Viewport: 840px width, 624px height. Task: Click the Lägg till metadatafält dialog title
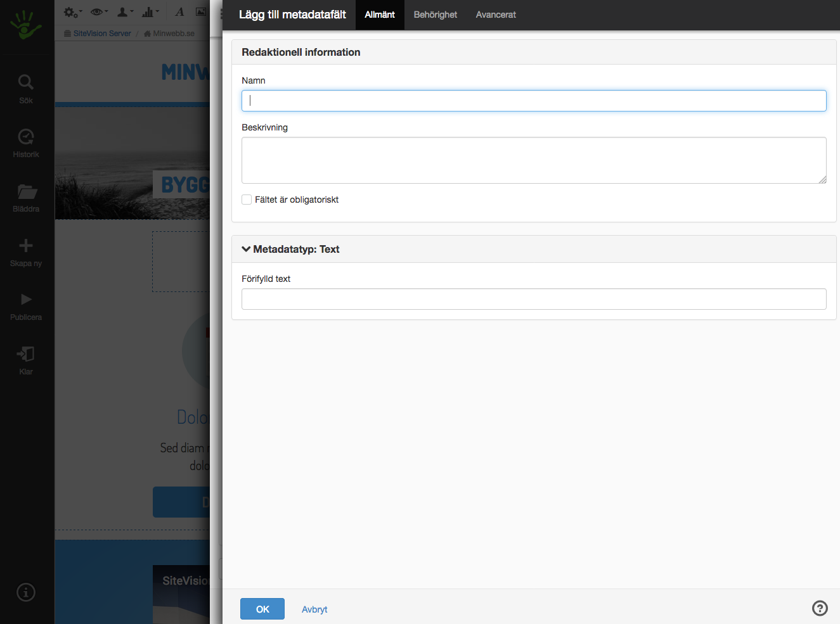tap(292, 15)
